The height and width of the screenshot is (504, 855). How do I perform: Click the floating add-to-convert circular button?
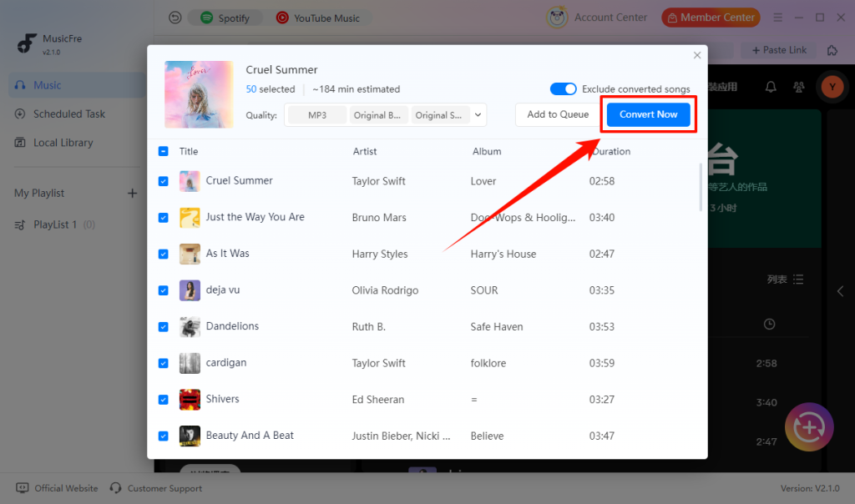[809, 427]
